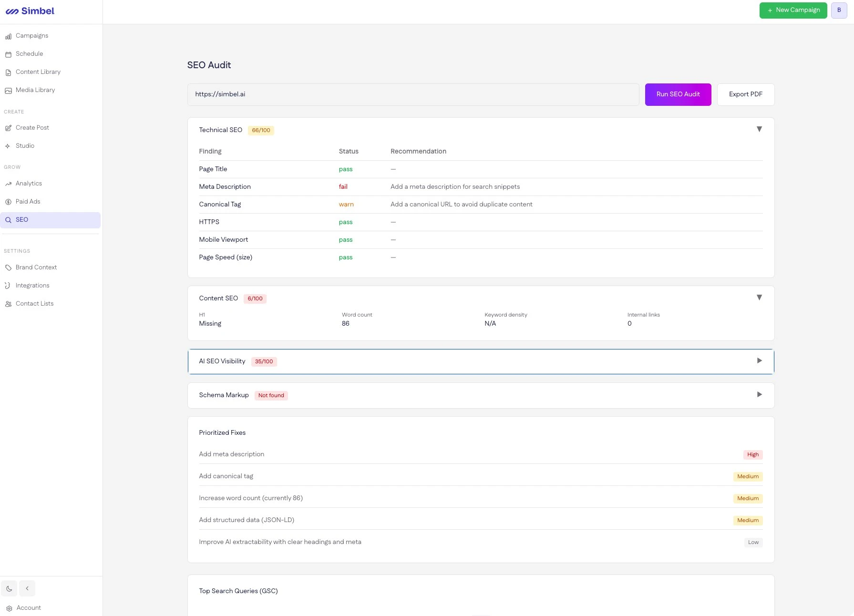Click the website URL input field
Viewport: 854px width, 616px height.
pos(413,94)
